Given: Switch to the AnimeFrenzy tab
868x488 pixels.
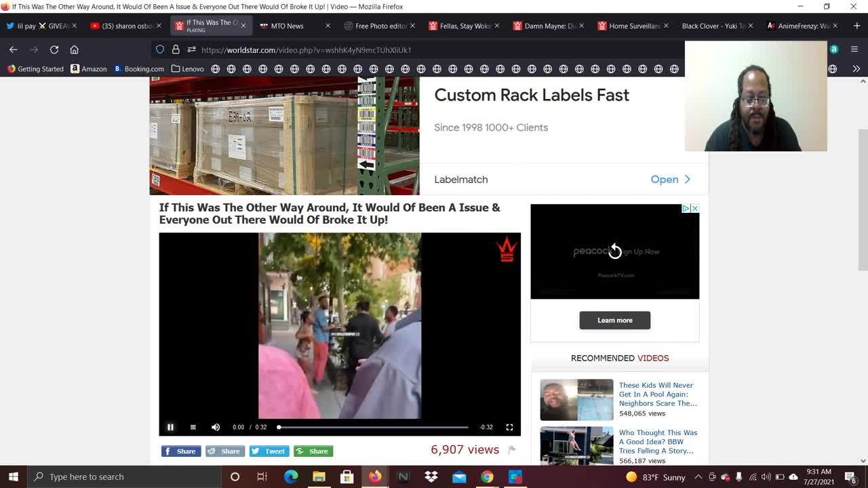Looking at the screenshot, I should point(803,26).
